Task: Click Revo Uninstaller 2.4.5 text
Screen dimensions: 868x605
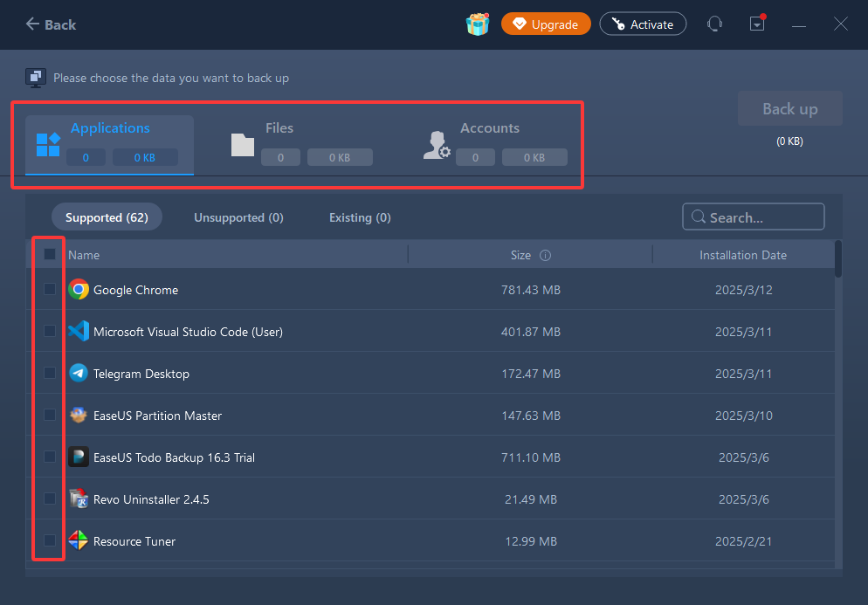Action: 151,499
